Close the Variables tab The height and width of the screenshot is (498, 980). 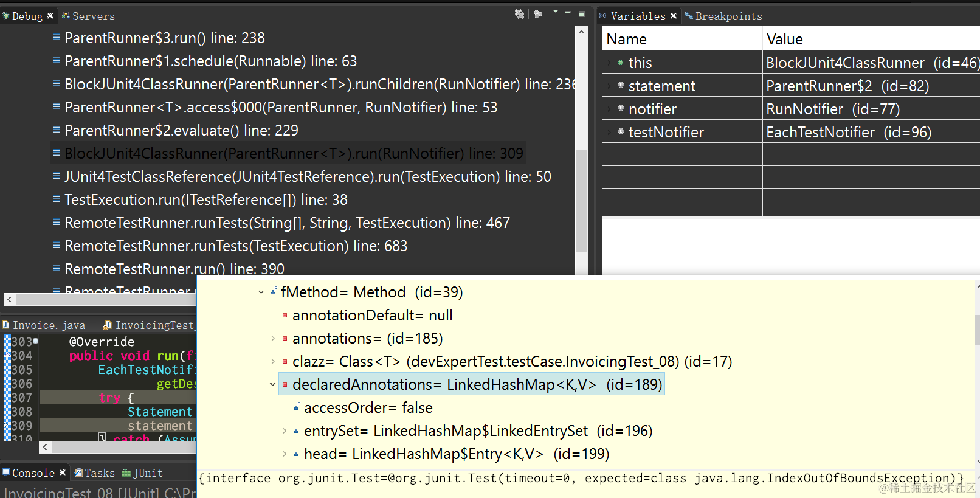point(674,16)
